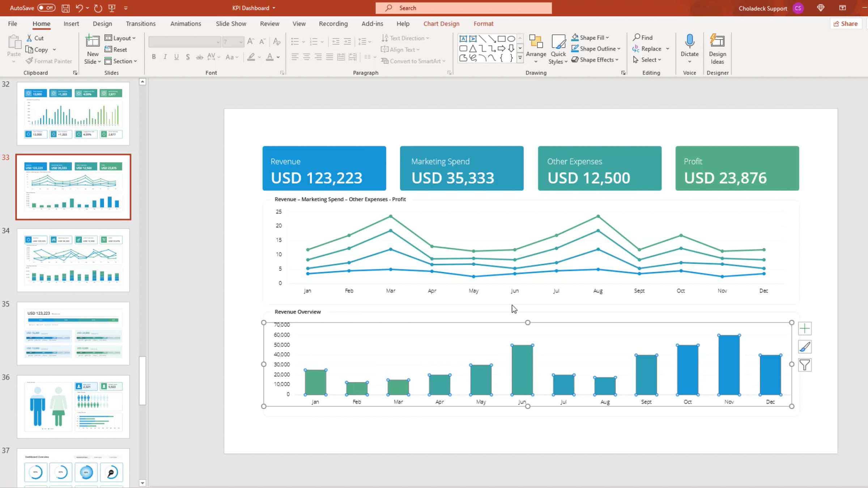Switch to the Chart Design tab
This screenshot has width=868, height=488.
pyautogui.click(x=441, y=23)
